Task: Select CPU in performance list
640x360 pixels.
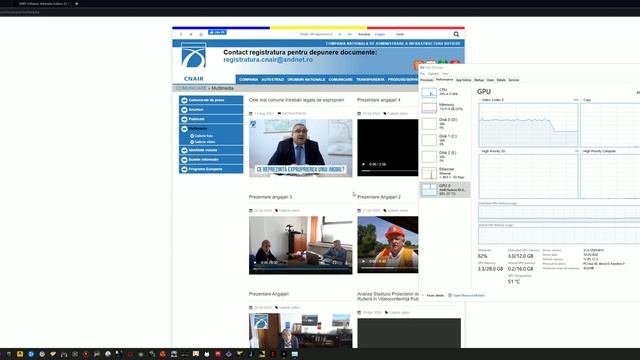Action: click(x=445, y=92)
